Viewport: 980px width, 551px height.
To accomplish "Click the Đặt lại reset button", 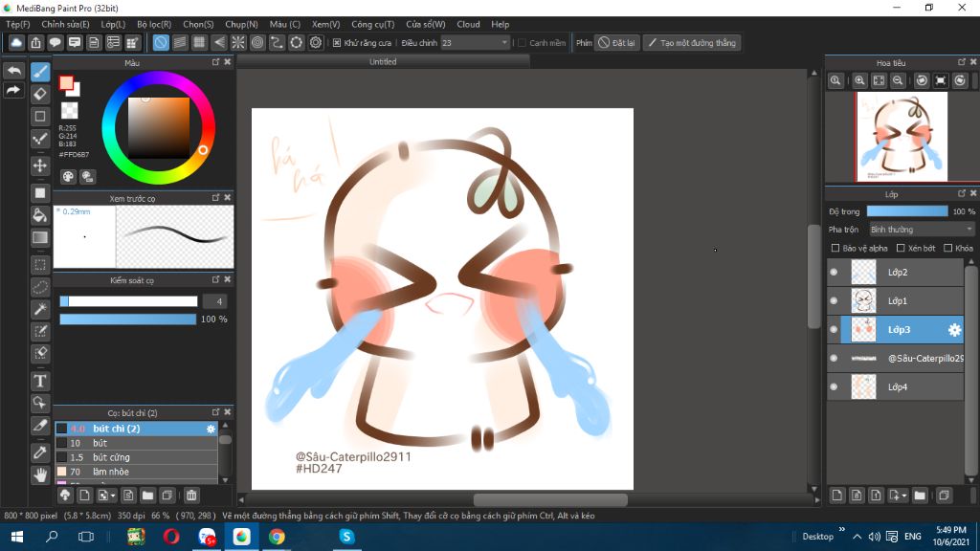I will tap(617, 43).
